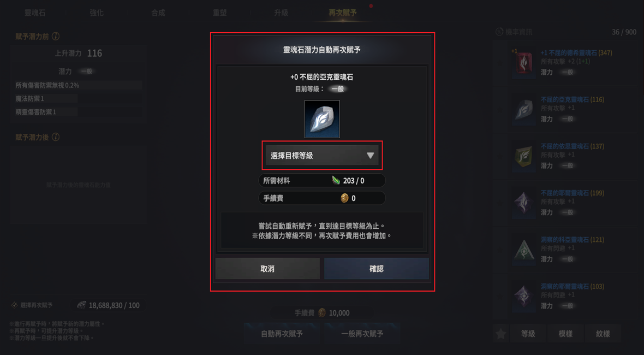Viewport: 644px width, 355px height.
Task: Open the 選擇目標等級 dropdown
Action: coord(322,155)
